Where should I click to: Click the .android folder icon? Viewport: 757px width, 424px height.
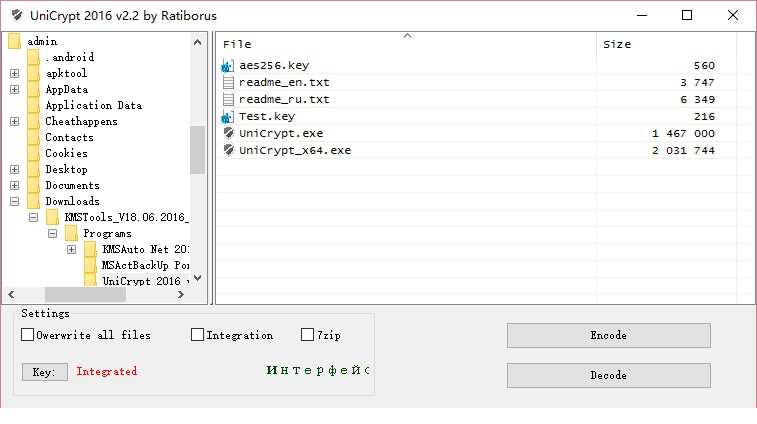pos(33,57)
